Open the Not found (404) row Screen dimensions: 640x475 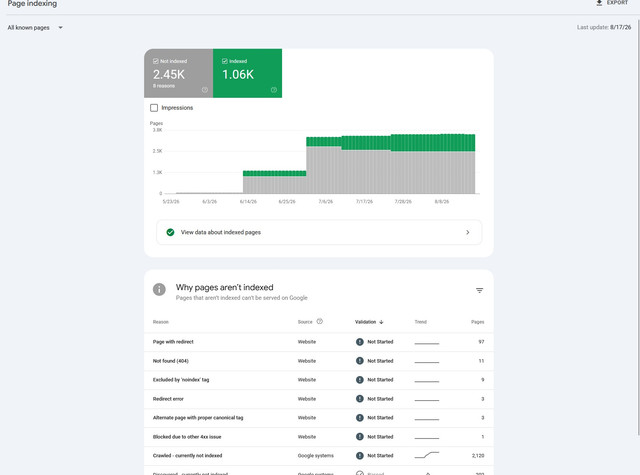click(x=319, y=361)
